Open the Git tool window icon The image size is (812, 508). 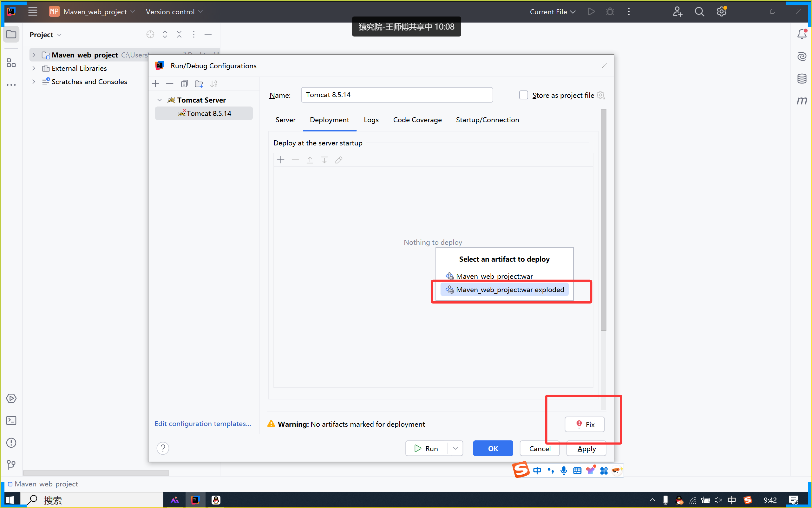point(11,465)
